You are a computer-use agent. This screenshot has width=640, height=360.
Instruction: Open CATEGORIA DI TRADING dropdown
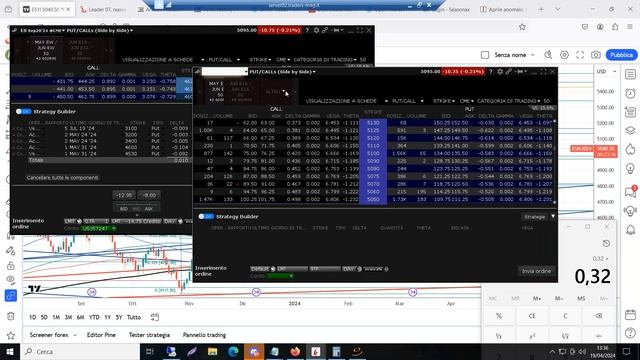coord(509,101)
